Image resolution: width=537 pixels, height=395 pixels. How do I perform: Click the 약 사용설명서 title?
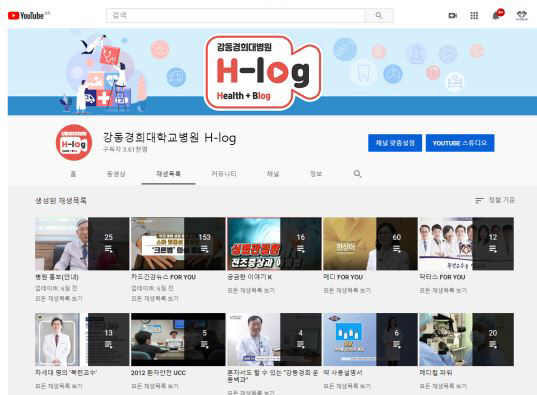tap(343, 372)
